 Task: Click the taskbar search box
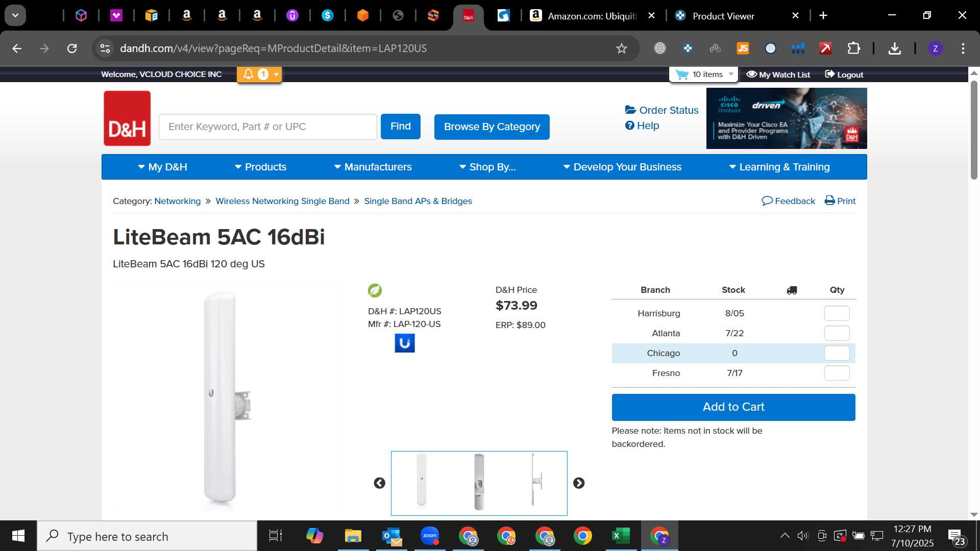(x=147, y=536)
